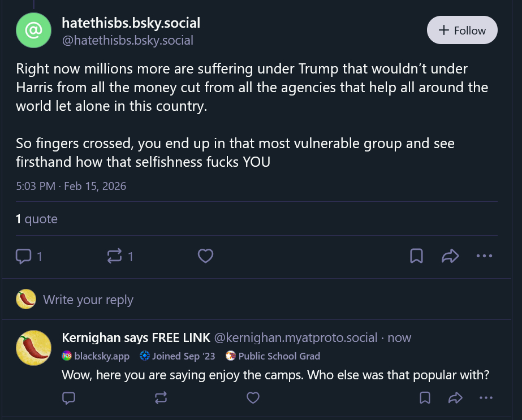Like Kernighan's reply

[253, 398]
